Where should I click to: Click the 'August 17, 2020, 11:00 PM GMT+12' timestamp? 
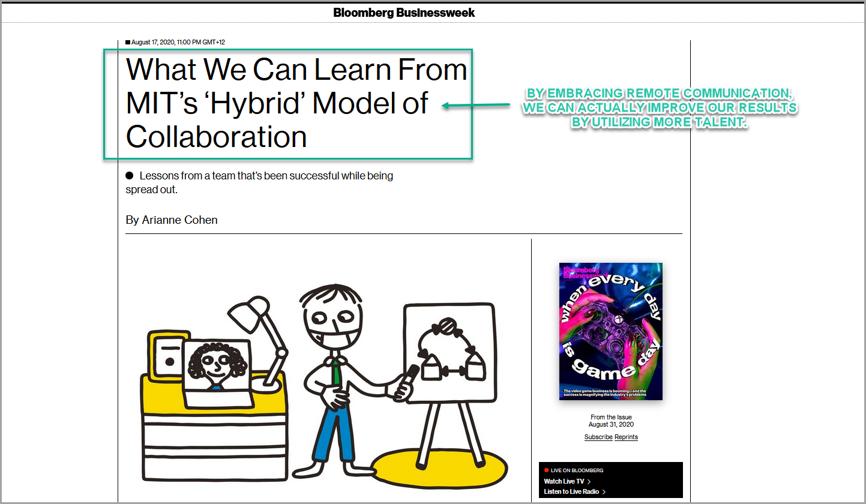[178, 42]
